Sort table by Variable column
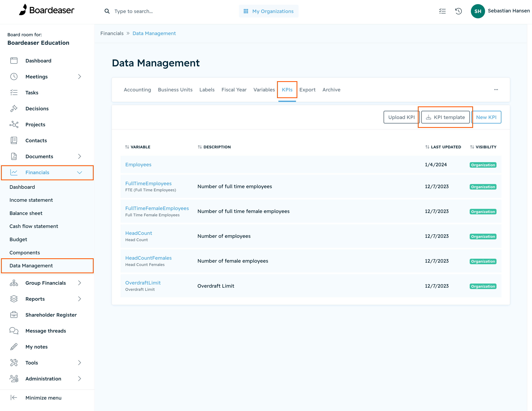532x411 pixels. (x=138, y=147)
